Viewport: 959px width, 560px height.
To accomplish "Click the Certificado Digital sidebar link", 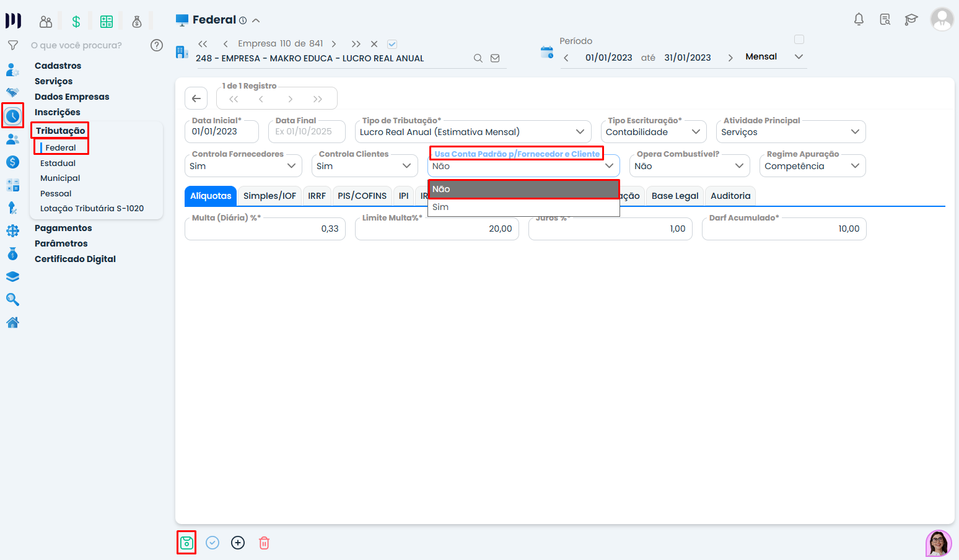I will click(x=75, y=258).
